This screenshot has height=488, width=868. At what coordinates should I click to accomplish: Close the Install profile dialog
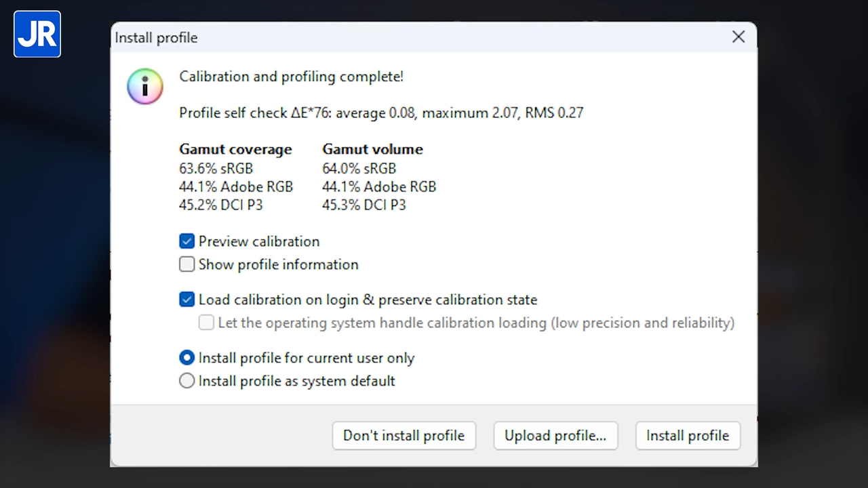tap(738, 37)
